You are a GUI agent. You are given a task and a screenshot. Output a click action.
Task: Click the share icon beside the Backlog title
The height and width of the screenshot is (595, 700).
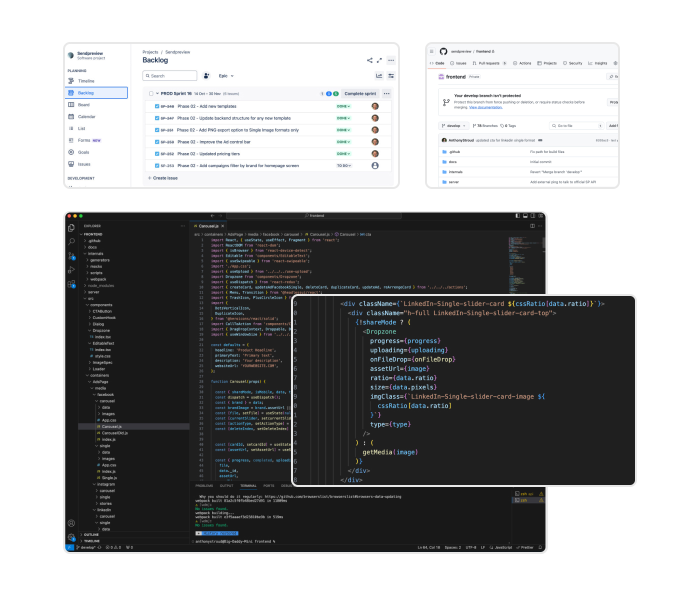pos(369,60)
